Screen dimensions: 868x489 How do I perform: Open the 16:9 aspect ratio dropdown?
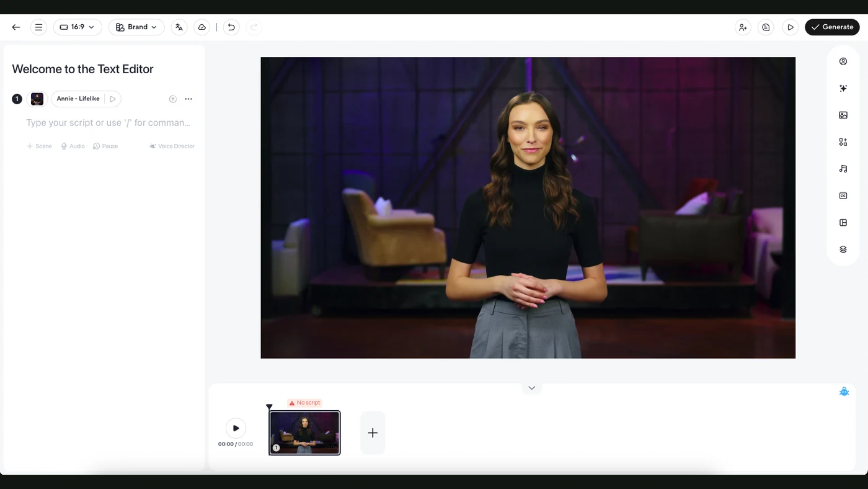tap(77, 27)
